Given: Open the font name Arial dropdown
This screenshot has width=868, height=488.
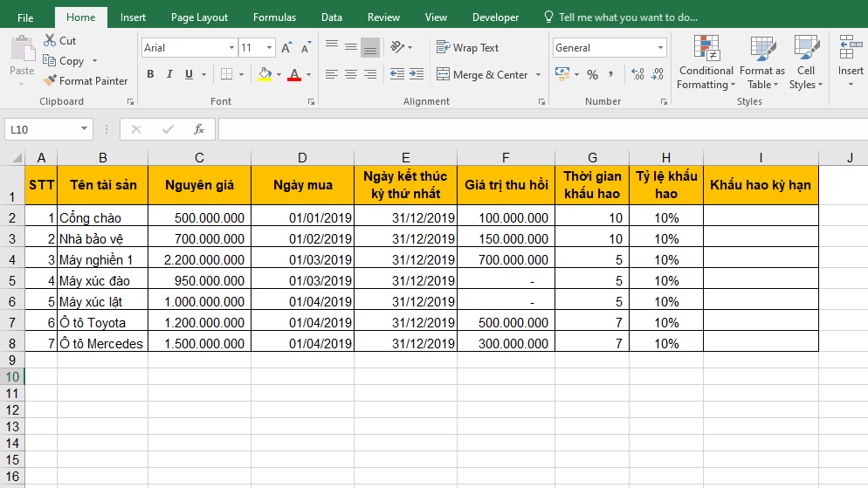Looking at the screenshot, I should [x=231, y=48].
